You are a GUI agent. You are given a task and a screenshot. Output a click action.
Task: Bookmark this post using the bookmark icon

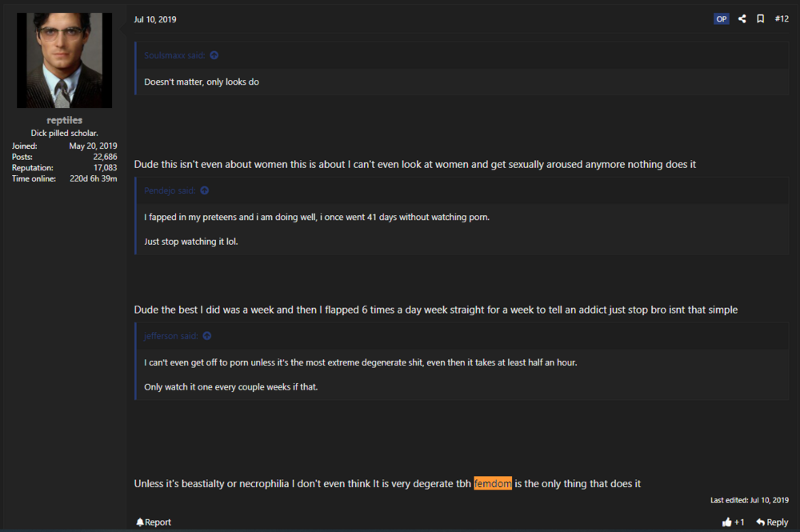pyautogui.click(x=760, y=18)
